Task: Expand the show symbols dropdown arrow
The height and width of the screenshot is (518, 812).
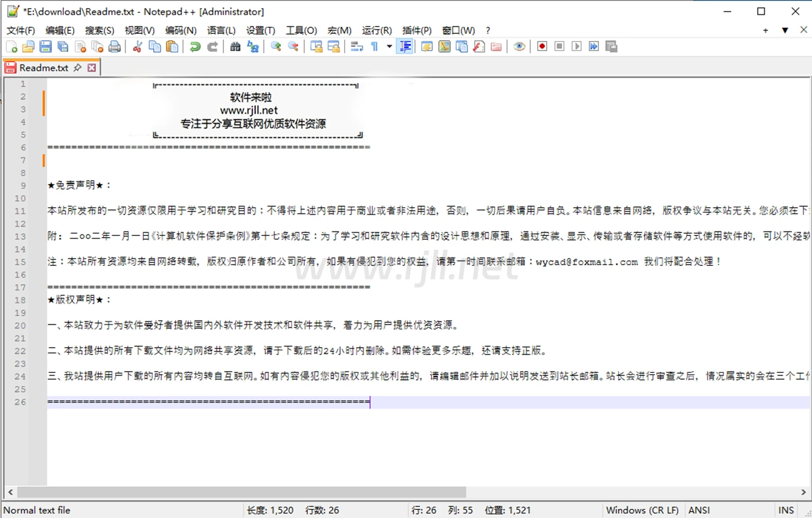Action: [389, 47]
